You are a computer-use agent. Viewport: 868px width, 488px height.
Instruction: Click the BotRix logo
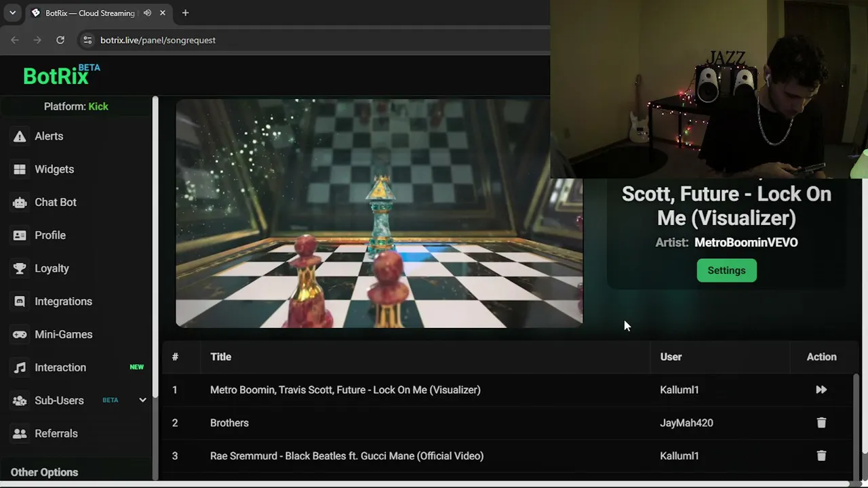(x=61, y=75)
